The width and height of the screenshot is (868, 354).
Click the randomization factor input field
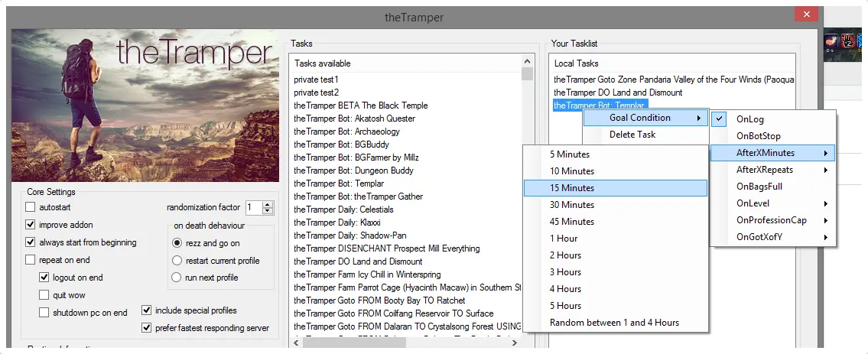pyautogui.click(x=254, y=207)
